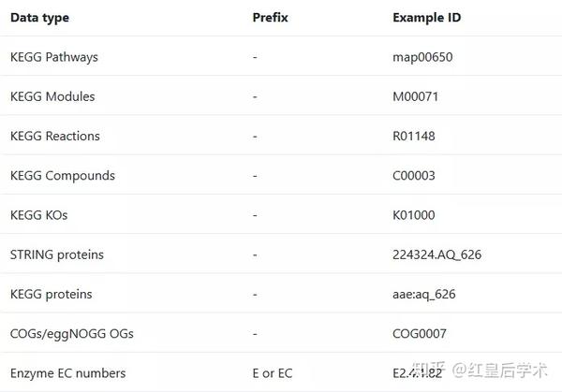This screenshot has height=392, width=562.
Task: Click the Data type column header
Action: (39, 18)
